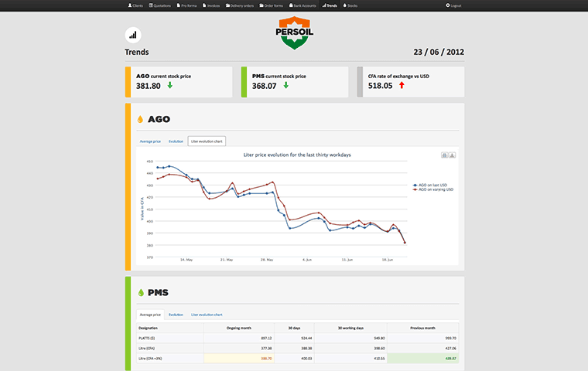Download the AGO chart with export icon
Screen dimensions: 588x371
click(x=453, y=155)
